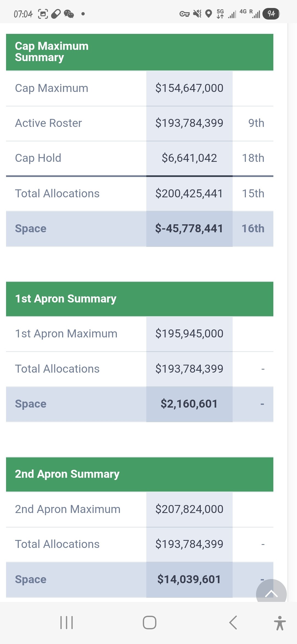Image resolution: width=297 pixels, height=644 pixels.
Task: Tap the $-45,778,441 cap space value
Action: pyautogui.click(x=189, y=229)
